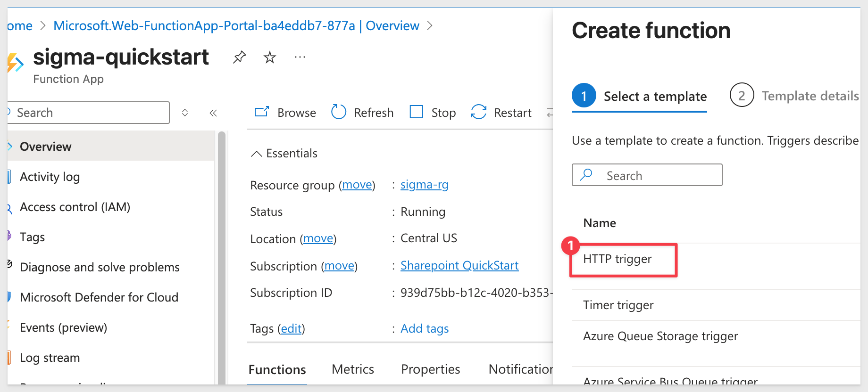Click the Function App lightning icon
Image resolution: width=868 pixels, height=392 pixels.
[x=15, y=63]
